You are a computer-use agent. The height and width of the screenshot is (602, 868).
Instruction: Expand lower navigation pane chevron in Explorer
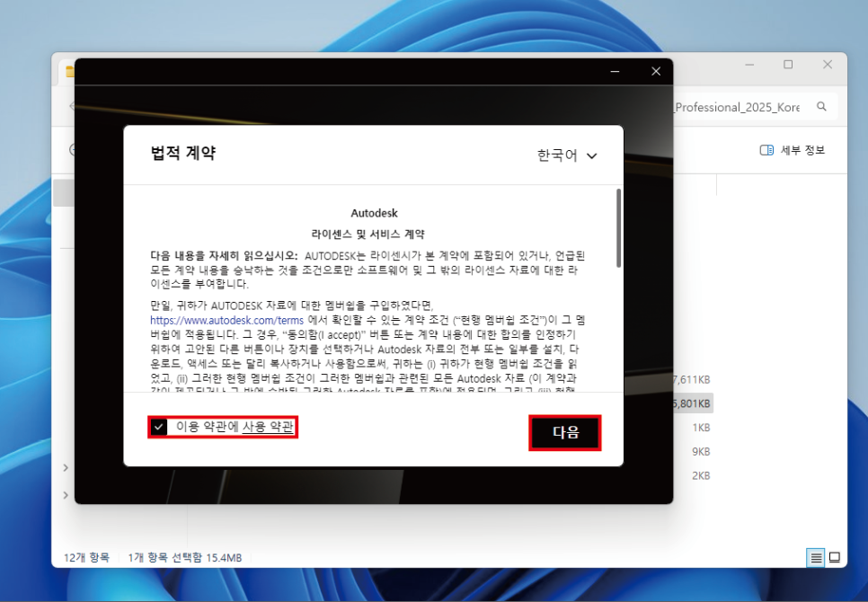pos(66,495)
